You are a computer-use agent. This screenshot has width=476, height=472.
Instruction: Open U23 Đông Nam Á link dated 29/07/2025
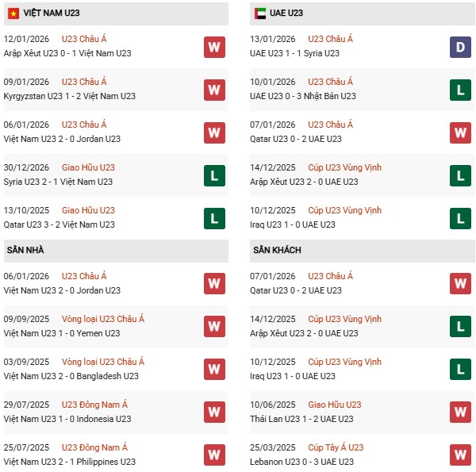[x=98, y=405]
